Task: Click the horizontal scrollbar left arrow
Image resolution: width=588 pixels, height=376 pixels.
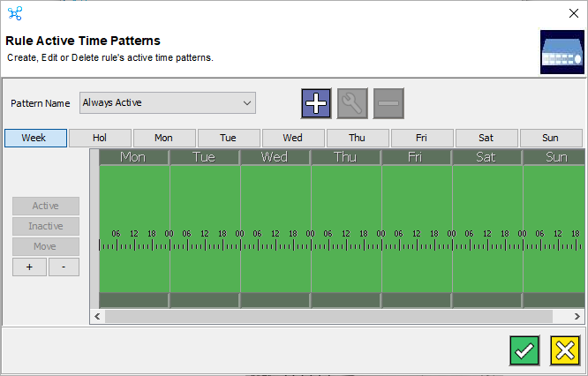Action: 97,316
